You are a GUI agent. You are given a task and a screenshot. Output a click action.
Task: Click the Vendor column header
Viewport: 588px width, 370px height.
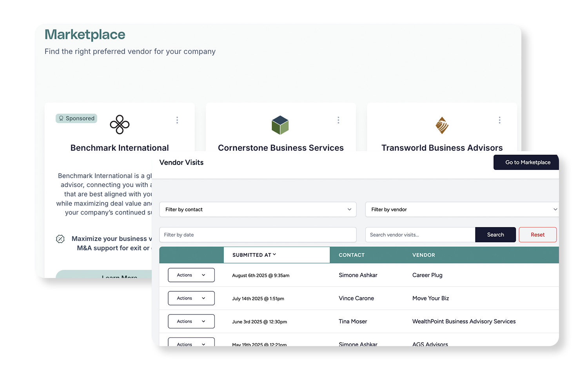[423, 255]
